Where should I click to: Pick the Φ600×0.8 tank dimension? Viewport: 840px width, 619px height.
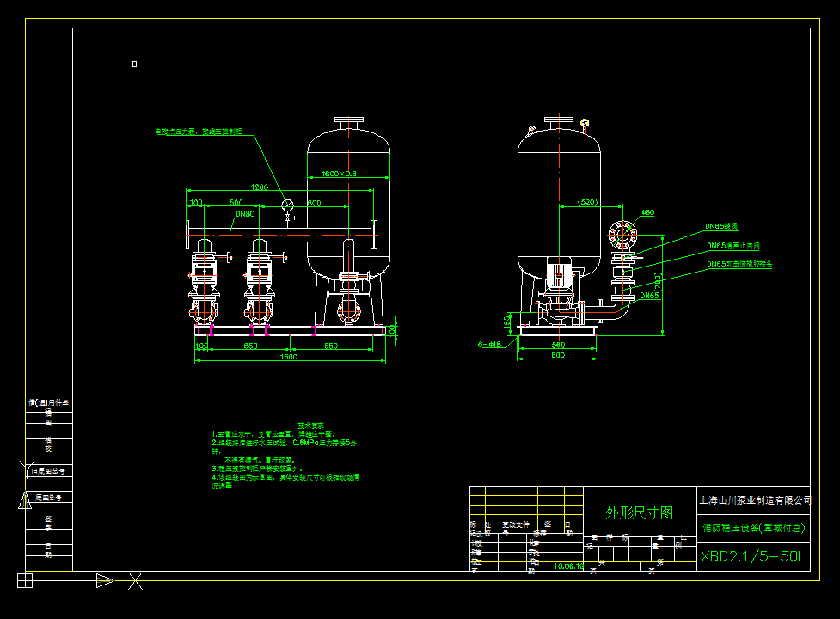click(x=339, y=174)
